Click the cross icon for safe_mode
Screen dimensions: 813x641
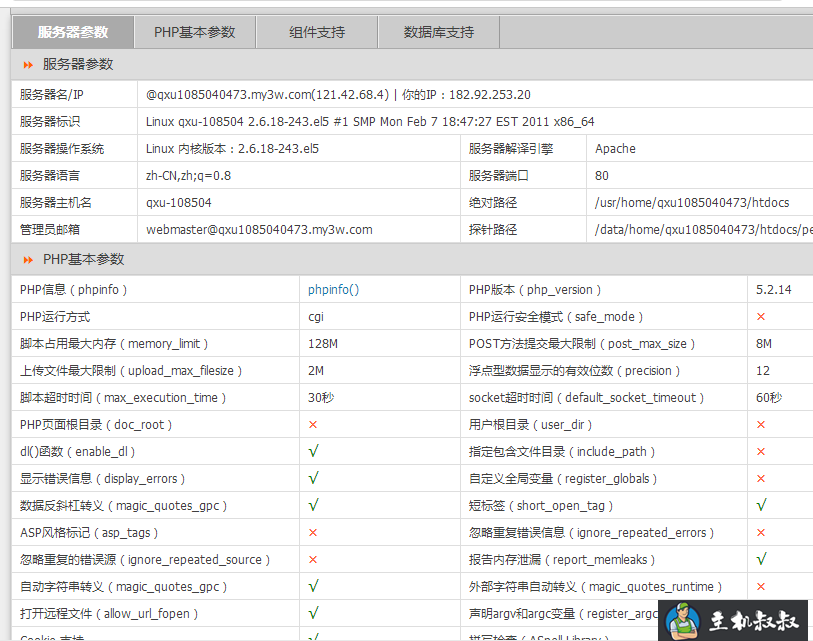pyautogui.click(x=761, y=317)
